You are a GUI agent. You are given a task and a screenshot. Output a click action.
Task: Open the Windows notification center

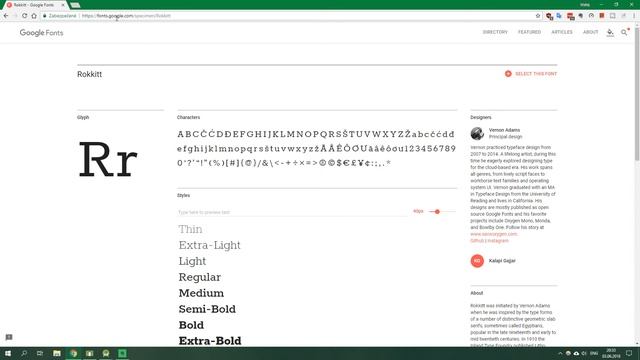(629, 353)
